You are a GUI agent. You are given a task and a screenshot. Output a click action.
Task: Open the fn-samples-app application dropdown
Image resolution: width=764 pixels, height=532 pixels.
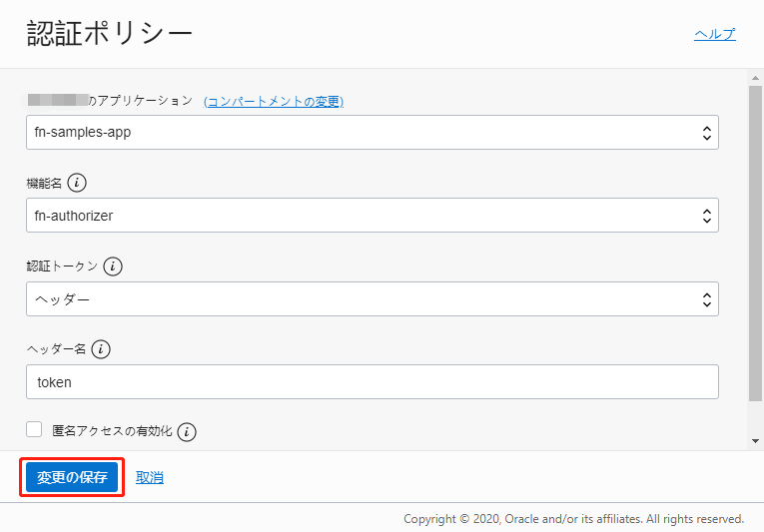(372, 132)
